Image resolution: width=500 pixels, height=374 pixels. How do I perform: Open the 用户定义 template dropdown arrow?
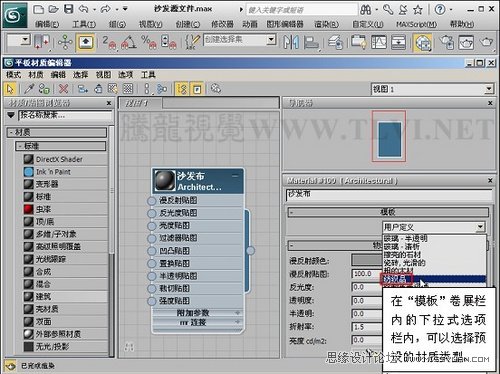[480, 227]
